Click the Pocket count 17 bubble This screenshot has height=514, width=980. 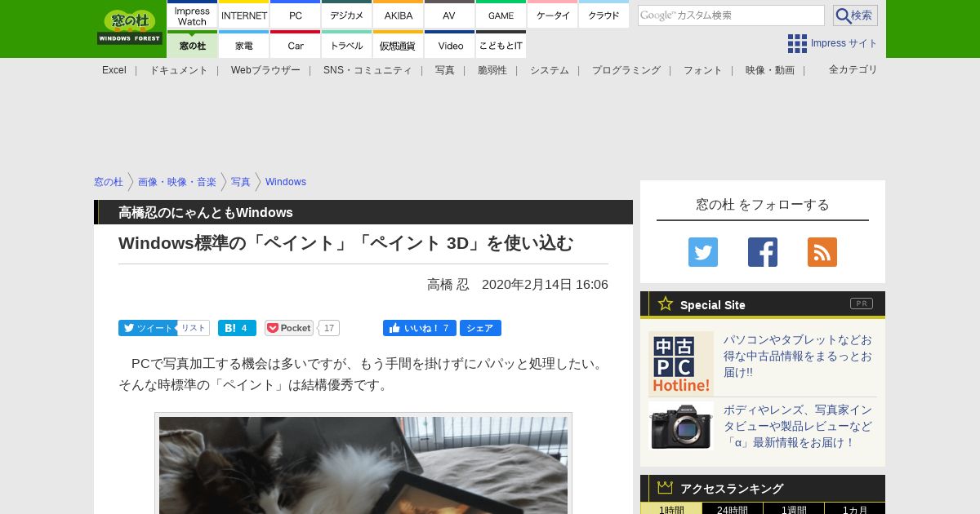[x=328, y=328]
